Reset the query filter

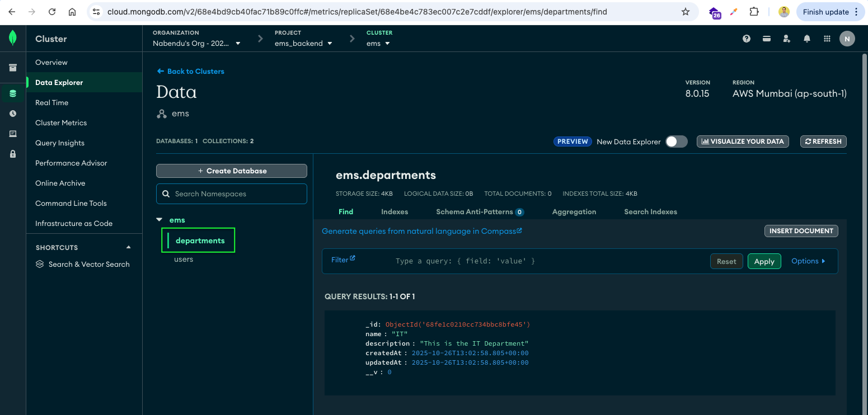[726, 261]
